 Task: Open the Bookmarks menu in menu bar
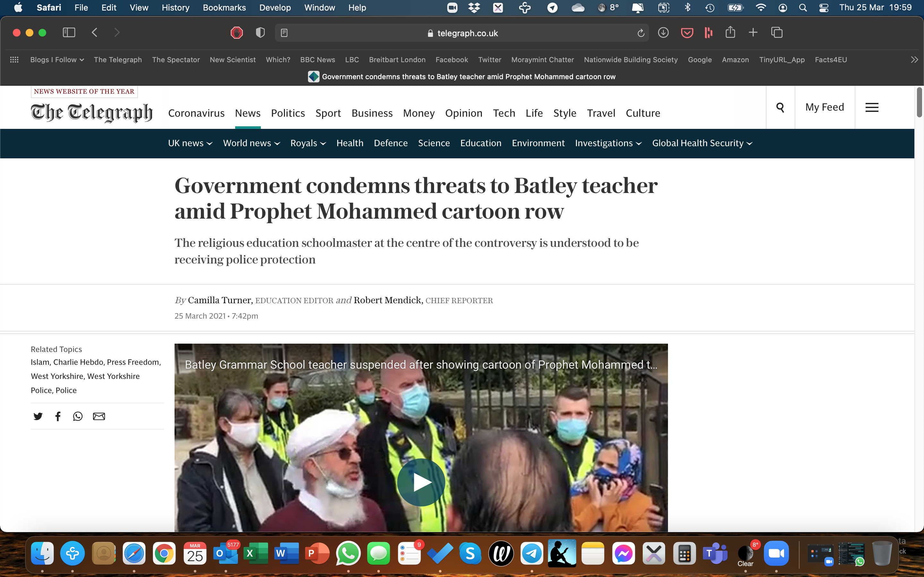pyautogui.click(x=224, y=8)
